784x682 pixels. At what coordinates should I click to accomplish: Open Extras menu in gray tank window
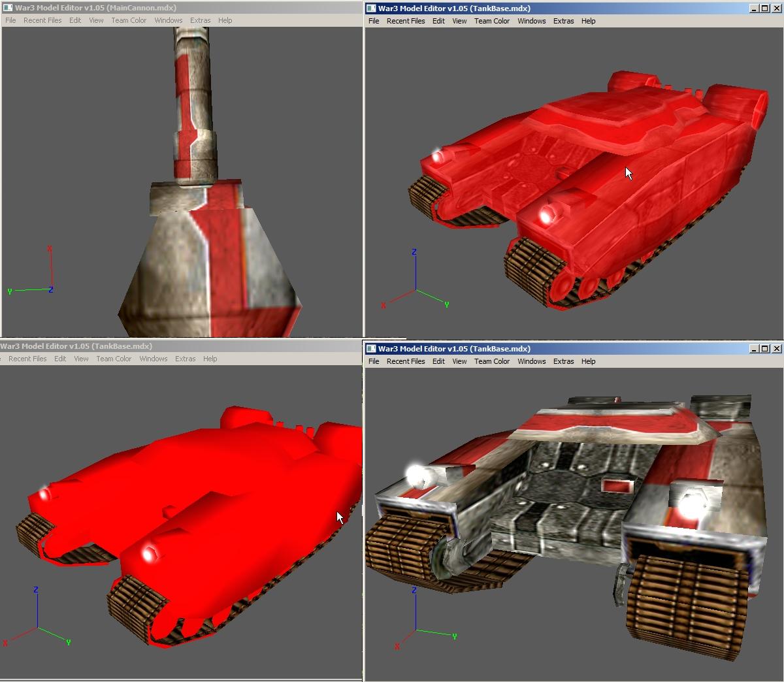coord(564,361)
